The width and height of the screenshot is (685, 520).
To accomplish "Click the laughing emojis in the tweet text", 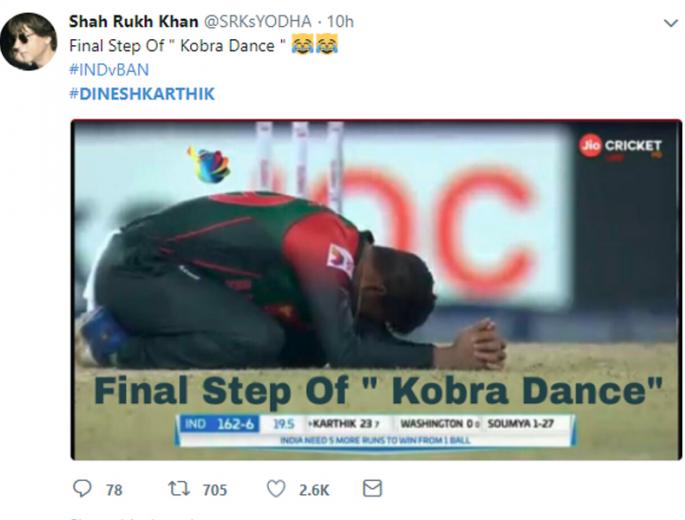I will (314, 45).
